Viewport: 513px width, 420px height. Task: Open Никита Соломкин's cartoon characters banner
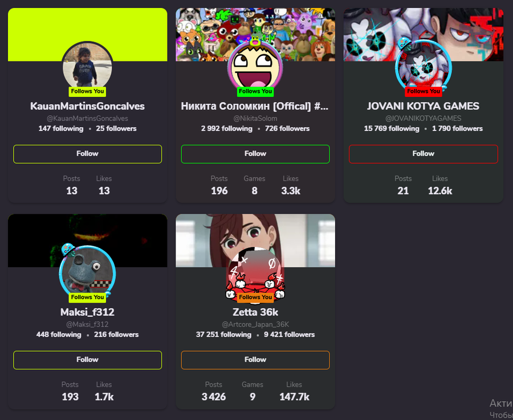tap(255, 35)
